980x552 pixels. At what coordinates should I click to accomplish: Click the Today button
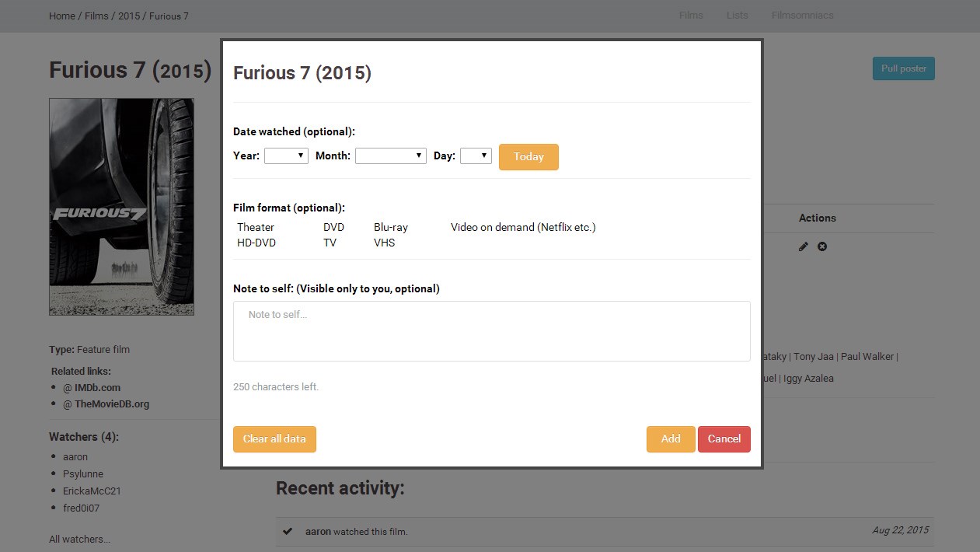(528, 156)
